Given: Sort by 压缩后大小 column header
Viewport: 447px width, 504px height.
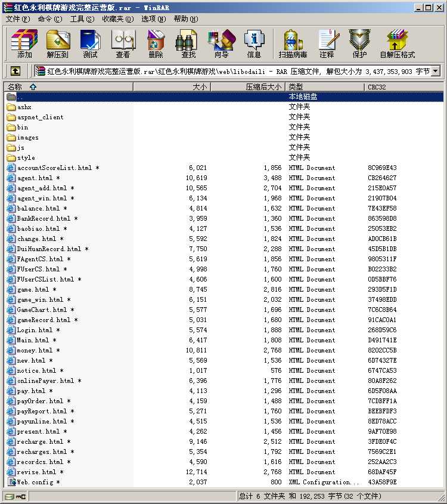Looking at the screenshot, I should (x=248, y=87).
